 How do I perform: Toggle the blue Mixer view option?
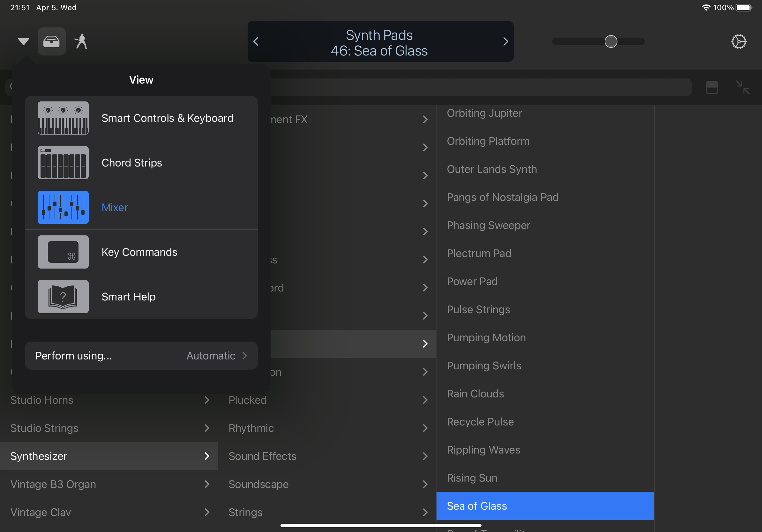click(x=63, y=207)
